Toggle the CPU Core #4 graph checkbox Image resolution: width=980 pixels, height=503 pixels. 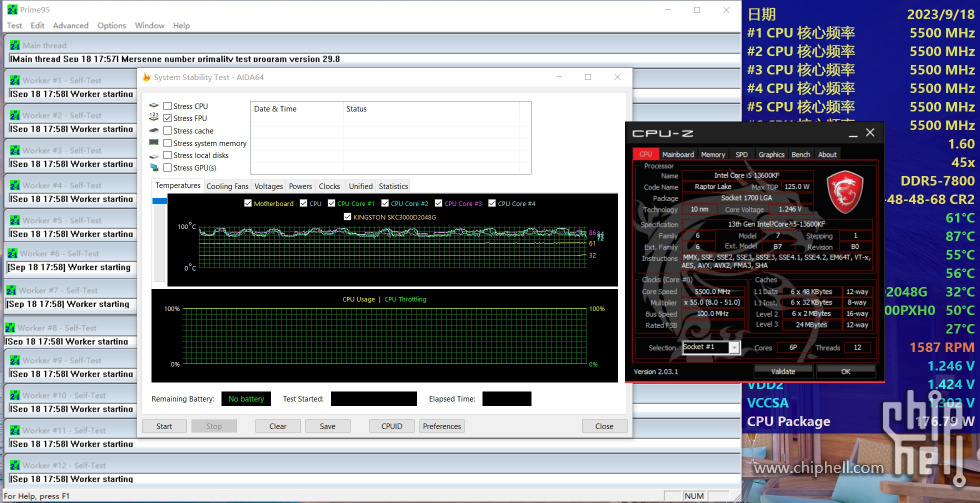[x=492, y=203]
